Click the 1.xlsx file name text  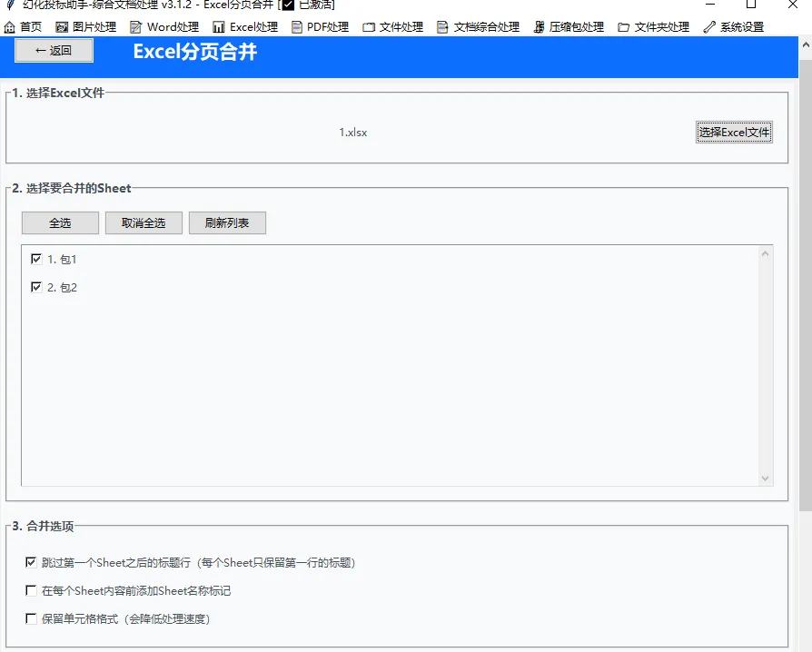pyautogui.click(x=353, y=133)
